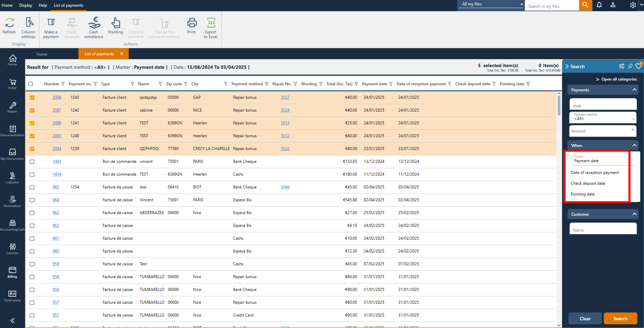Collapse the Search panel chevrons
The width and height of the screenshot is (644, 328).
tap(567, 66)
